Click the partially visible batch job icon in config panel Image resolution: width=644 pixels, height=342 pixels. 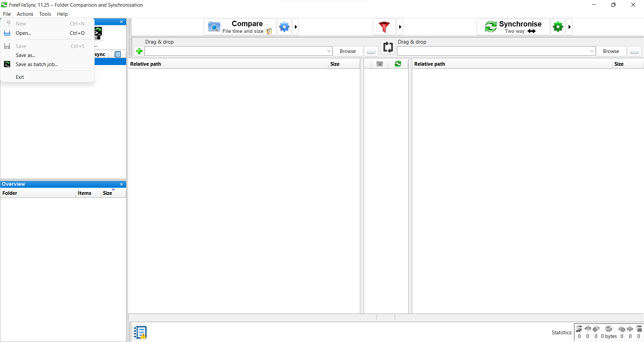(x=98, y=34)
